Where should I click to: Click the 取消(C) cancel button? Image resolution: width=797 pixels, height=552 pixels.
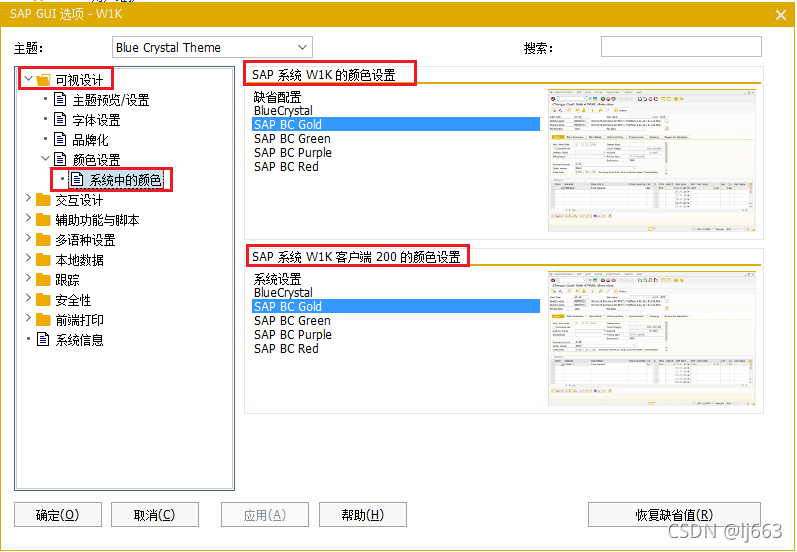pyautogui.click(x=155, y=514)
